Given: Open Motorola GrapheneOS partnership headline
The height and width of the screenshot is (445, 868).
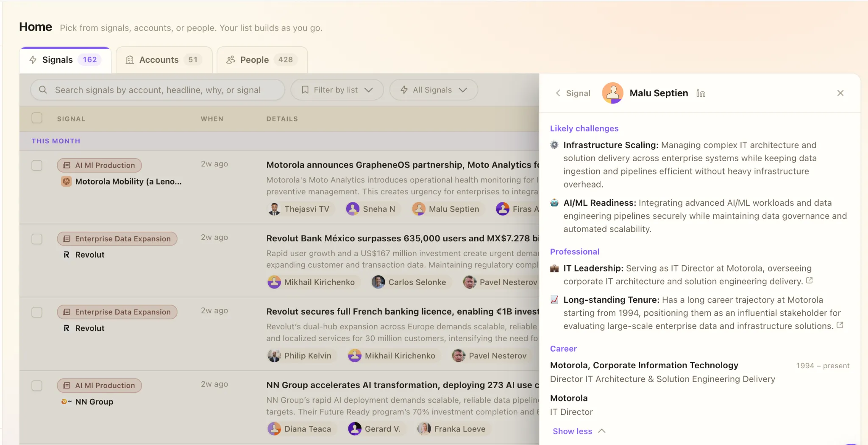Looking at the screenshot, I should pyautogui.click(x=403, y=165).
